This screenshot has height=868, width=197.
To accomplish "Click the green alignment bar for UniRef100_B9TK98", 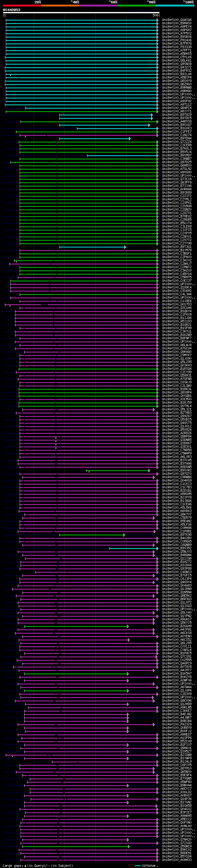I will click(x=92, y=535).
